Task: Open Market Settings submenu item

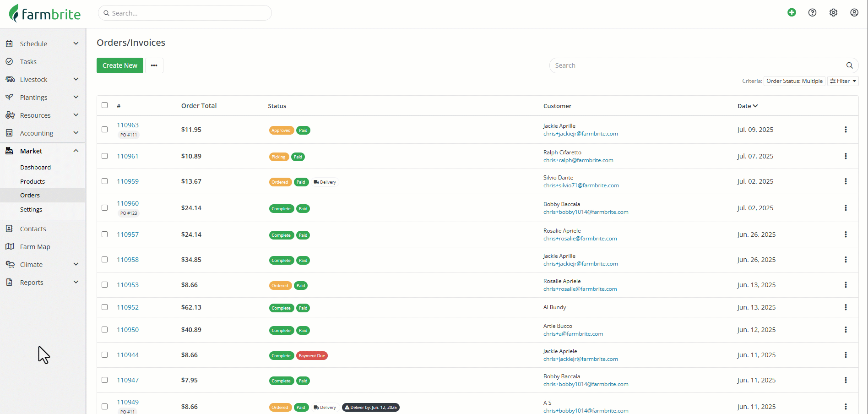Action: 31,210
